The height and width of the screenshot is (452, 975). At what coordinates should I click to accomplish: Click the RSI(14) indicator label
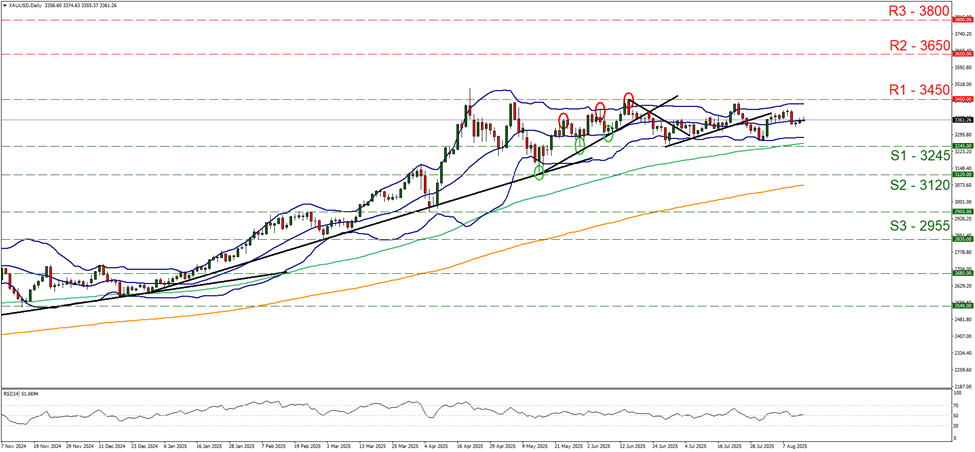[x=23, y=394]
